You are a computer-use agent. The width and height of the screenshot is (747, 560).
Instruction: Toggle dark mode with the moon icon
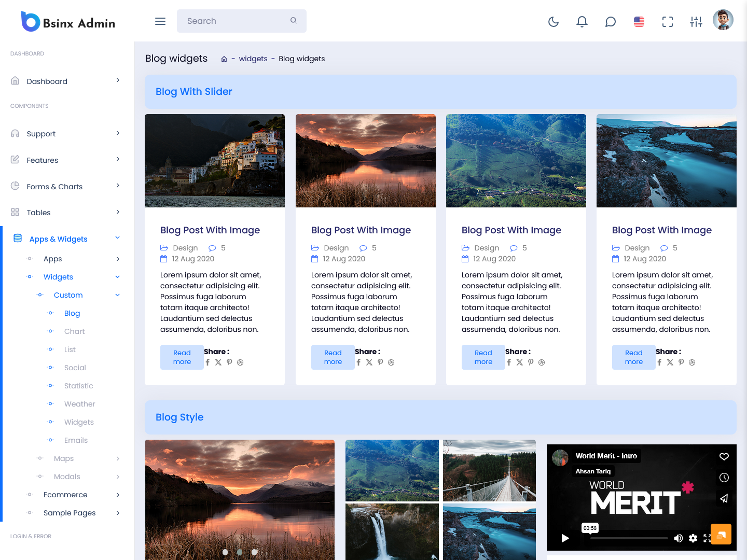tap(554, 21)
